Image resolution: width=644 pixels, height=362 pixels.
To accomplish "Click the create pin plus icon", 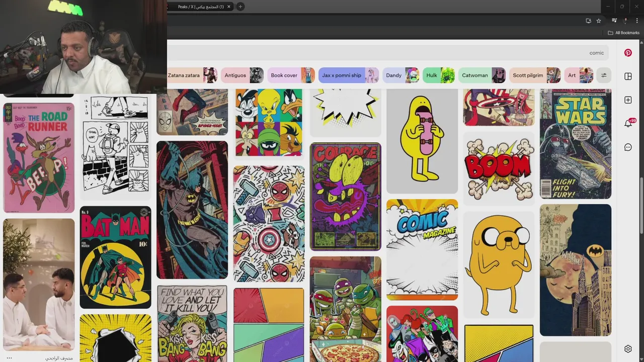I will 628,100.
